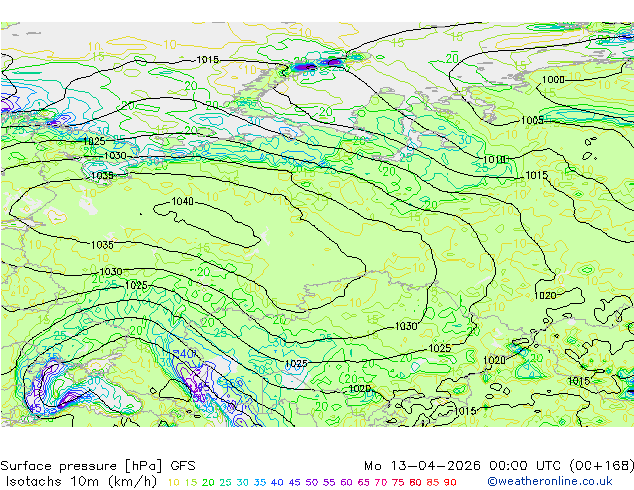Select the 35 value in isotach legend
634x490 pixels.
(x=260, y=482)
